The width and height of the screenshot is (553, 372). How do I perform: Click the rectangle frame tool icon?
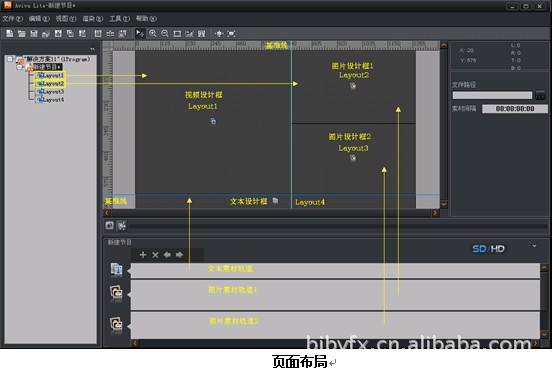click(177, 34)
